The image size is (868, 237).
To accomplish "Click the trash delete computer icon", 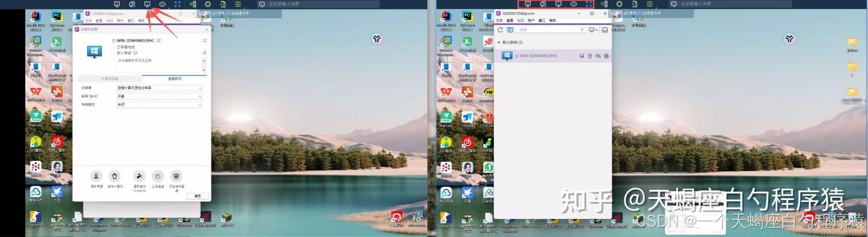I will (x=115, y=176).
